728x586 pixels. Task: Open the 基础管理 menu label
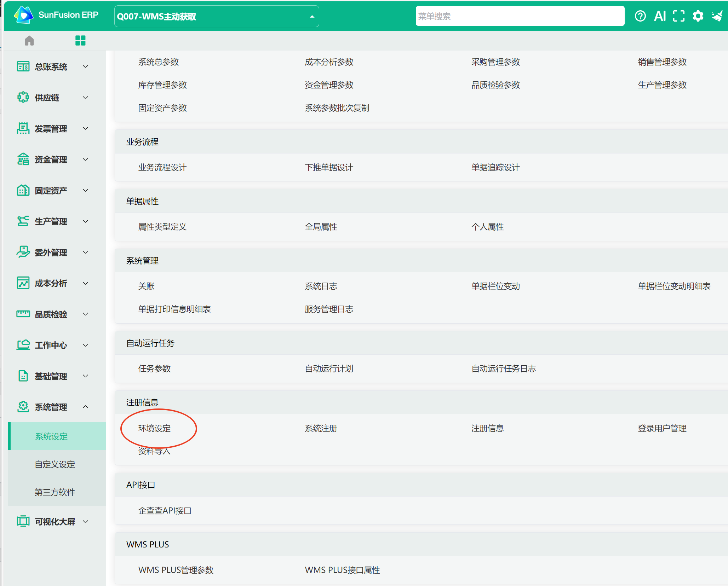coord(51,376)
